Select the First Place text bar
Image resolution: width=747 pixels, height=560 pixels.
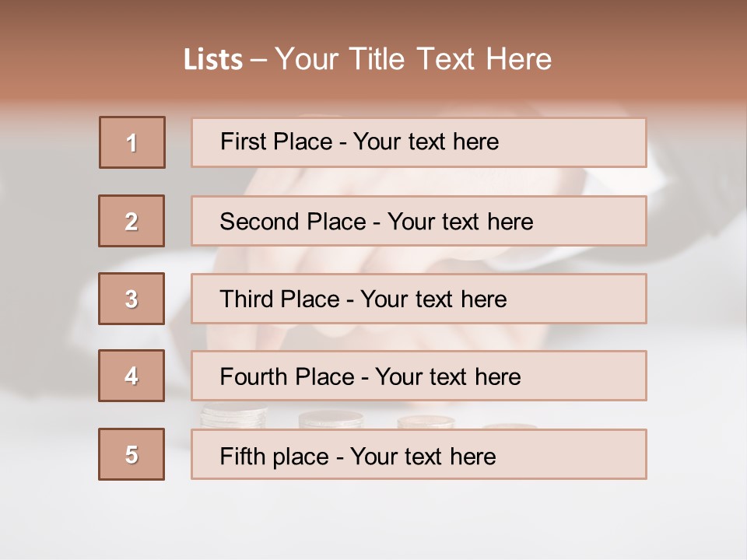419,142
